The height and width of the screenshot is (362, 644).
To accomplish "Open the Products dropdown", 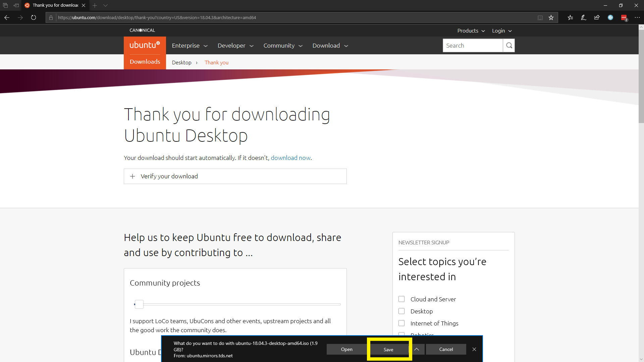I will point(471,31).
